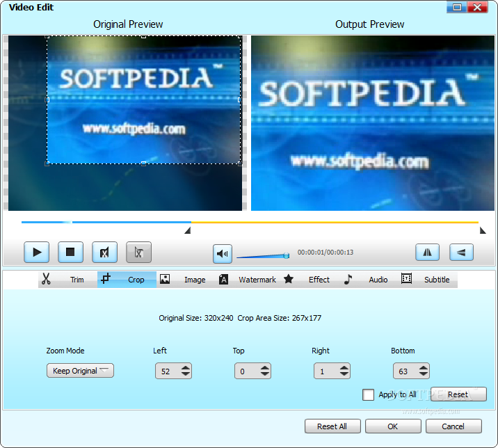This screenshot has width=498, height=448.
Task: Click the crop box bottom-middle handle
Action: [x=143, y=163]
